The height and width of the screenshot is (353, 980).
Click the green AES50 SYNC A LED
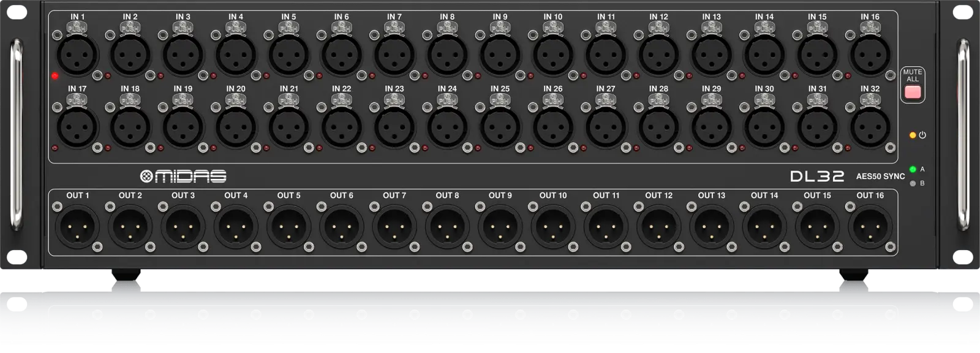pyautogui.click(x=913, y=169)
